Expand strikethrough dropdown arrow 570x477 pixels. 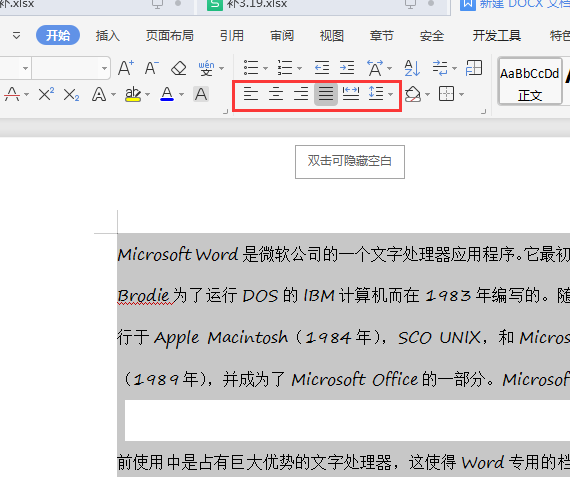click(26, 95)
